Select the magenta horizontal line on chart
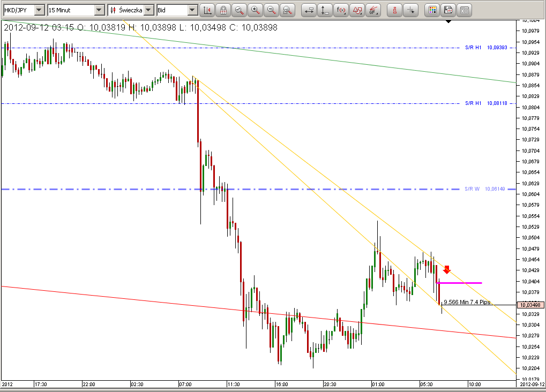546x392 pixels. coord(459,283)
